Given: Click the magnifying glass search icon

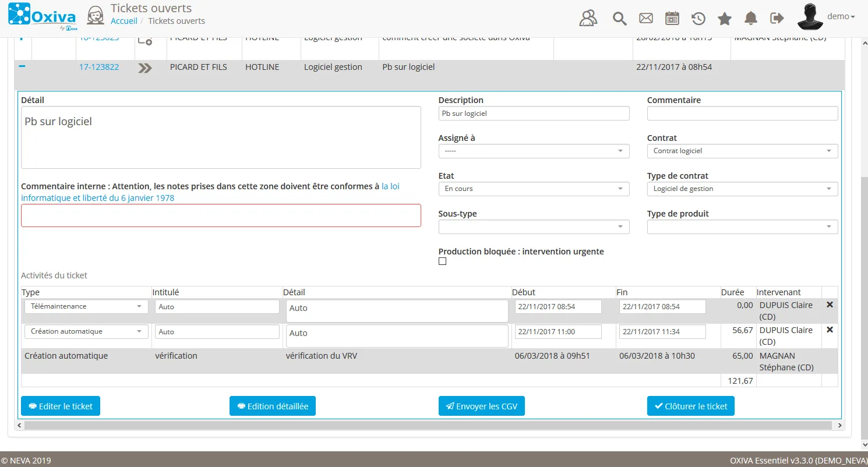Looking at the screenshot, I should [x=619, y=19].
